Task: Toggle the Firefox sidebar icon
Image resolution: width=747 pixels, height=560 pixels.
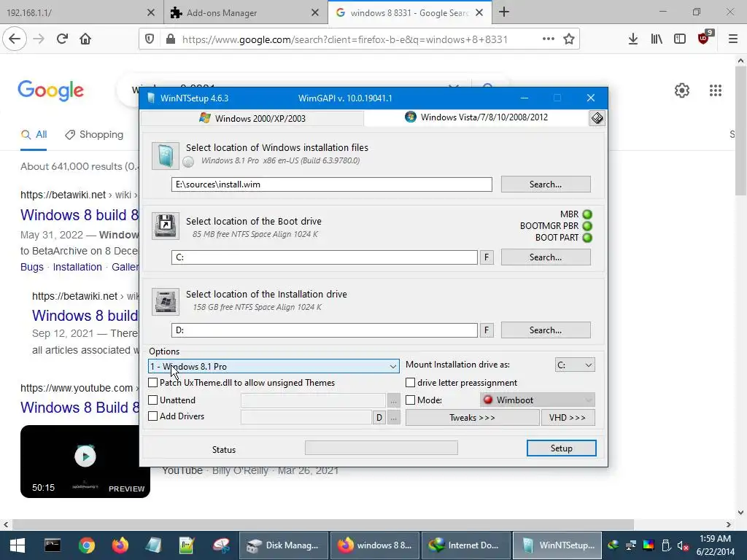Action: 680,39
